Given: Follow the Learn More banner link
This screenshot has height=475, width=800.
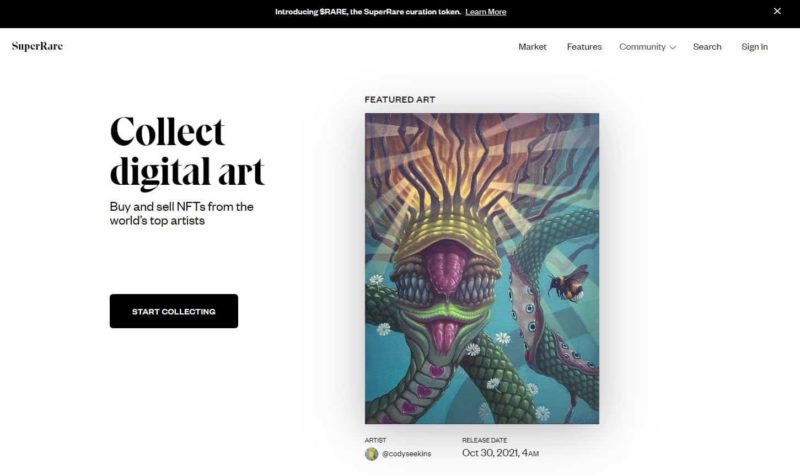Looking at the screenshot, I should click(x=486, y=12).
